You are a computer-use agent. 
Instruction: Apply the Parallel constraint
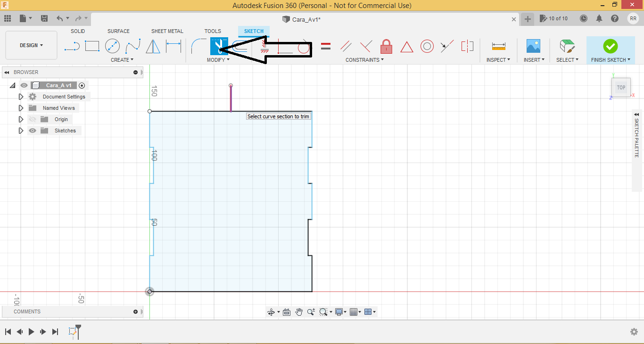pyautogui.click(x=346, y=46)
